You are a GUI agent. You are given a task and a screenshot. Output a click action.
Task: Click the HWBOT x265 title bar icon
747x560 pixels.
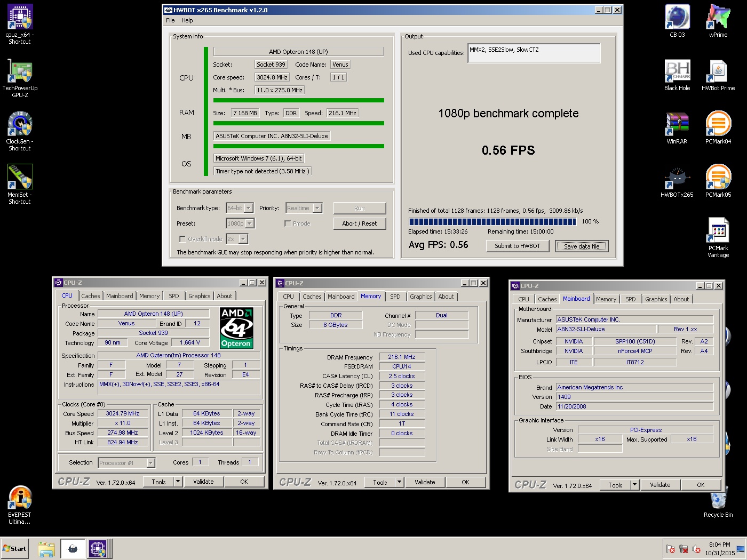[x=168, y=10]
